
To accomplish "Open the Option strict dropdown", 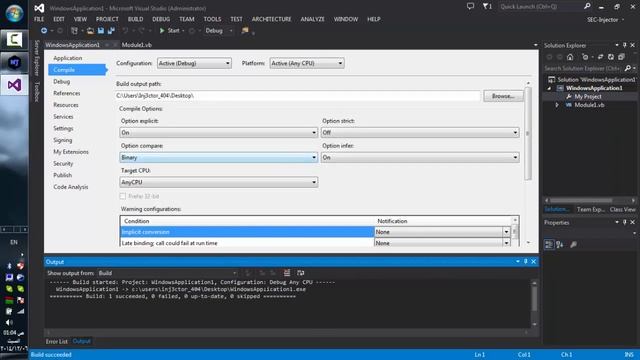I will coord(420,133).
